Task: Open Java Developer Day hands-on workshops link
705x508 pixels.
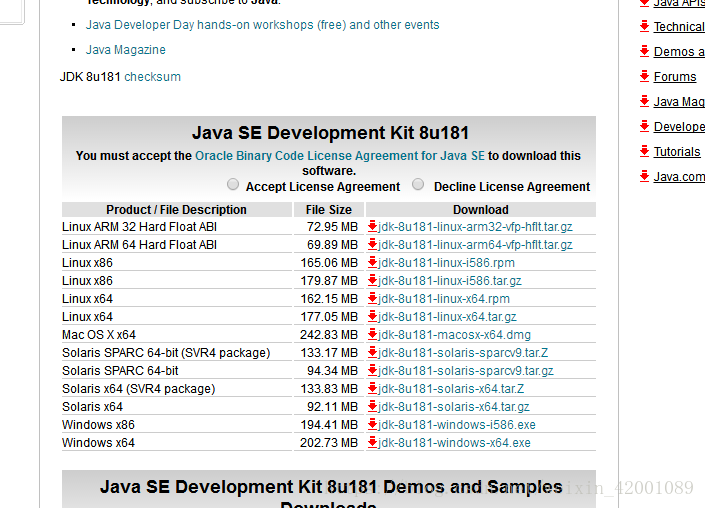Action: coord(263,25)
